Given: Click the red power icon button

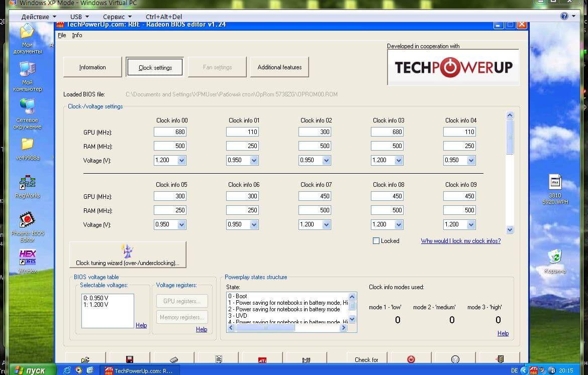Looking at the screenshot, I should 411,358.
